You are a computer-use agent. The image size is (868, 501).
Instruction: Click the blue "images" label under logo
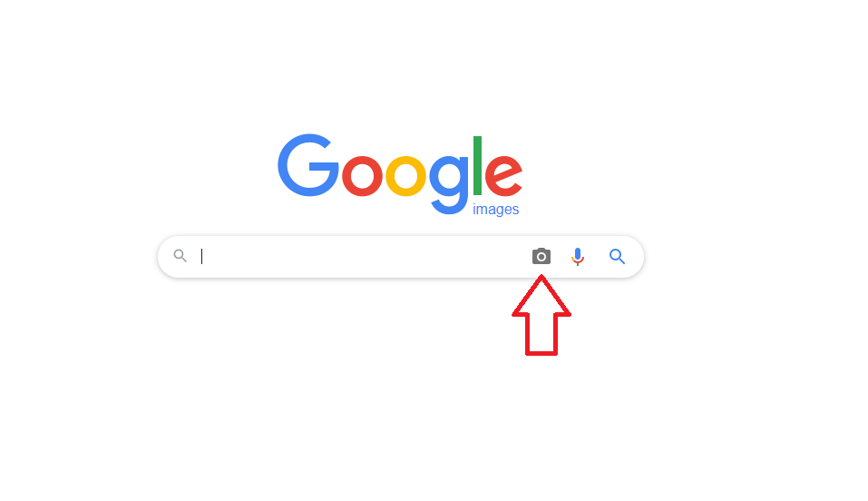[495, 210]
